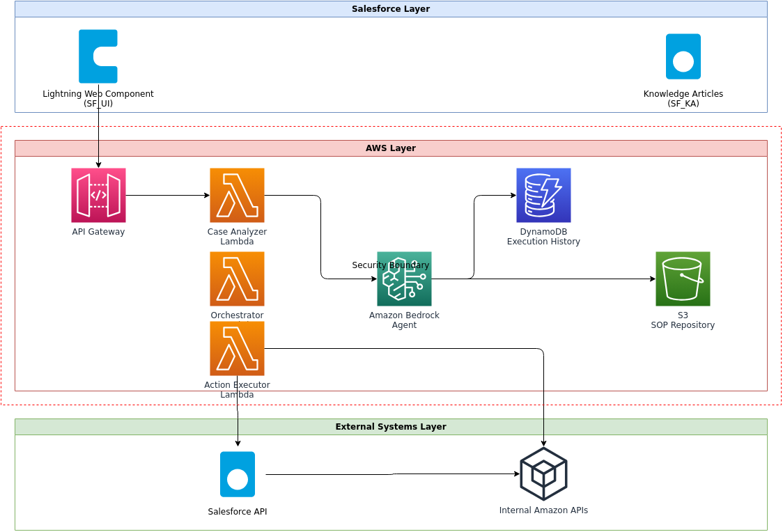Click the Lightning Web Component icon
783x532 pixels.
tap(98, 56)
